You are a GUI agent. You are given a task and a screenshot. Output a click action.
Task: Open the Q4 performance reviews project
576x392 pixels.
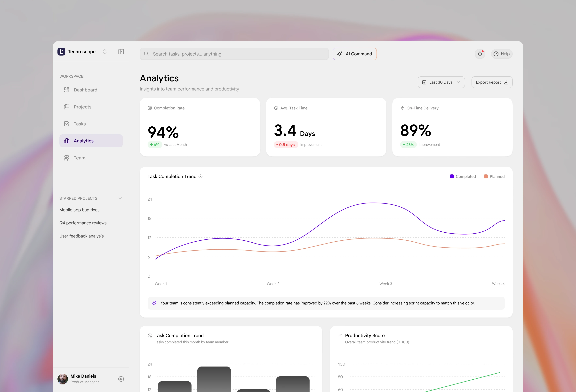point(83,223)
